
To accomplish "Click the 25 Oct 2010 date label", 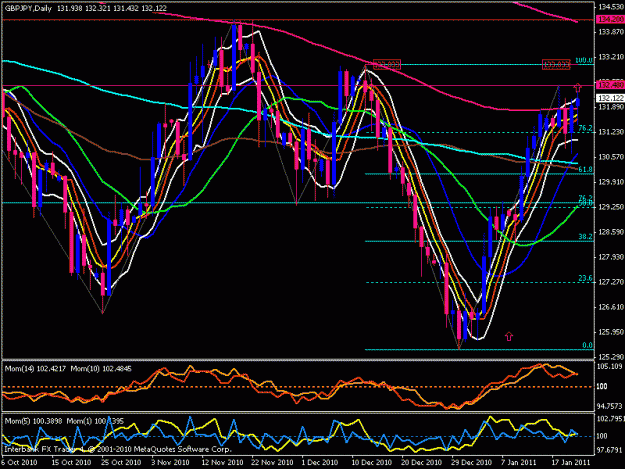I will [121, 463].
